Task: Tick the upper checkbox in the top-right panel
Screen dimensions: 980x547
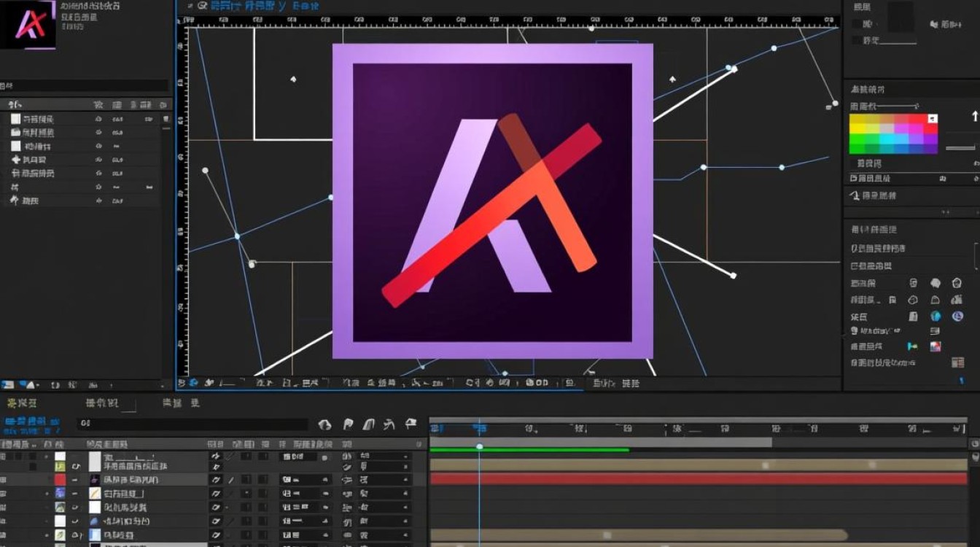Action: click(x=855, y=24)
